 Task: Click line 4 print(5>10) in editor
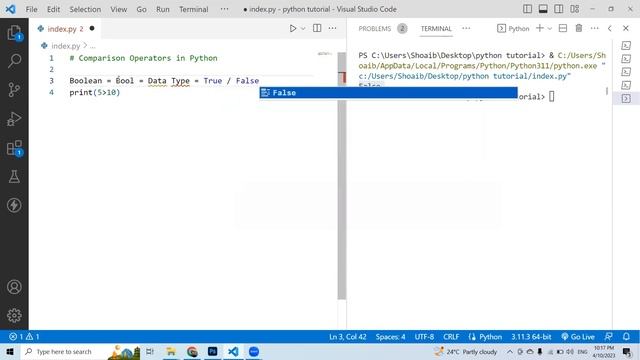pyautogui.click(x=95, y=93)
